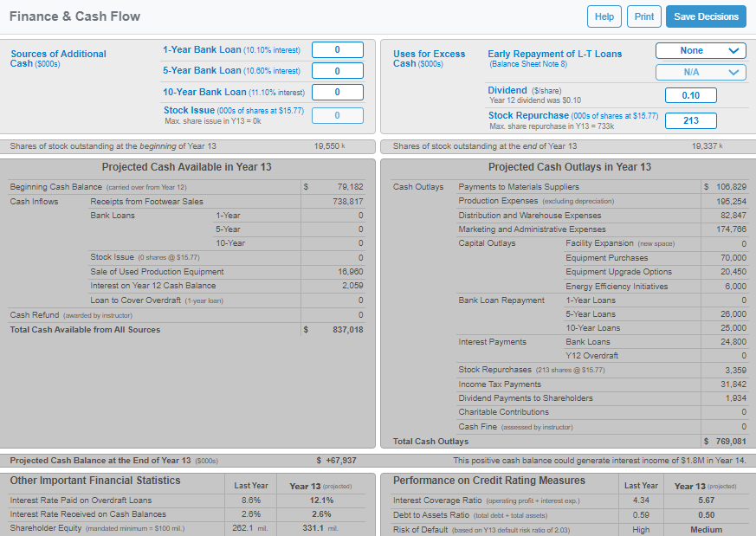Expand the N/A dropdown under Early Repayment
The image size is (756, 536).
point(700,73)
